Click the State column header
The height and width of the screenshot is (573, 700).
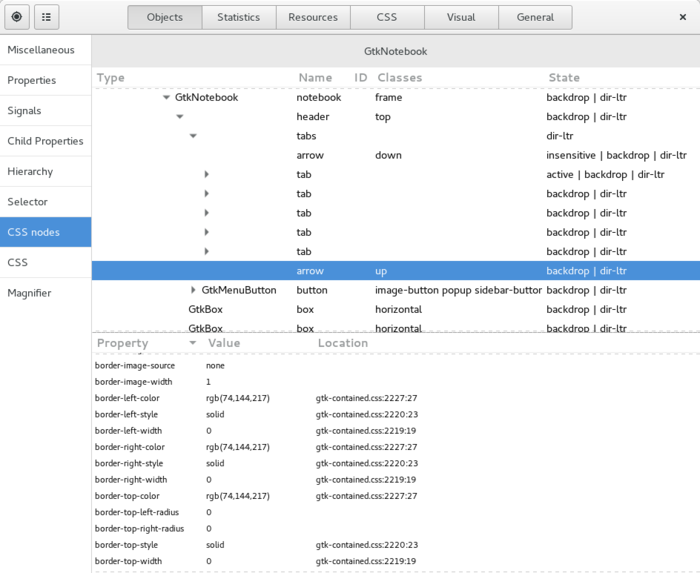pyautogui.click(x=563, y=78)
